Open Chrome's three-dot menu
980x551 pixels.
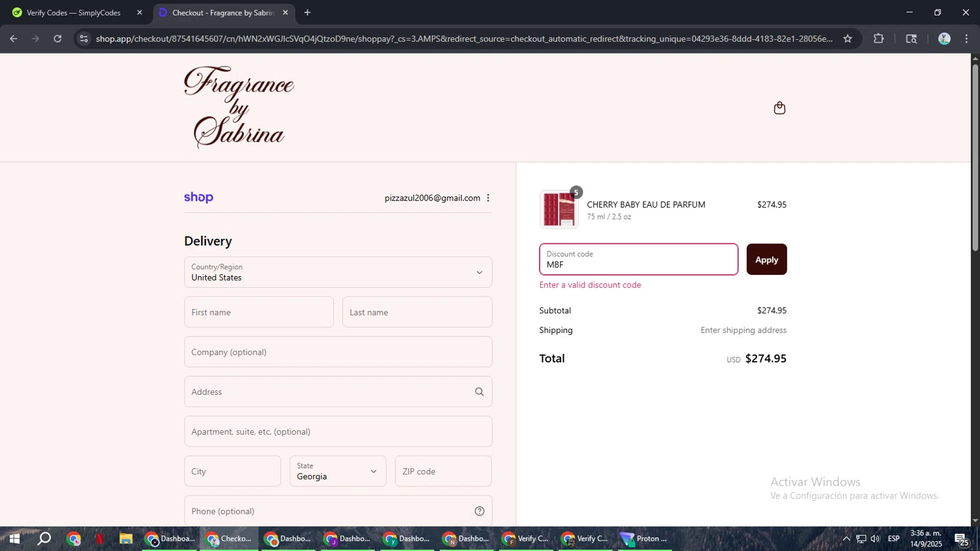tap(966, 39)
